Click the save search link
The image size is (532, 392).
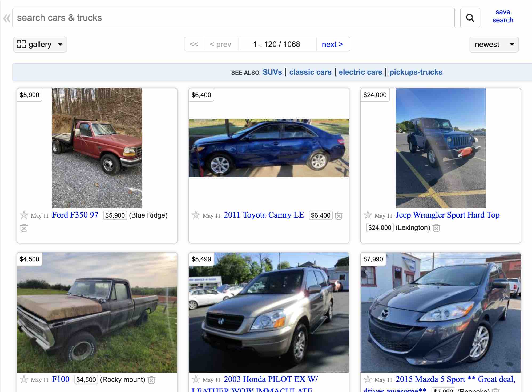502,16
